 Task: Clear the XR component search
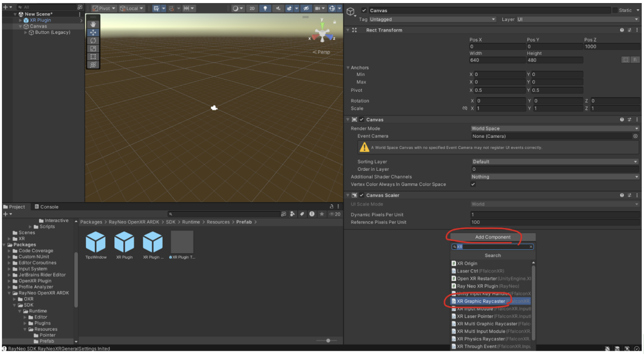531,247
